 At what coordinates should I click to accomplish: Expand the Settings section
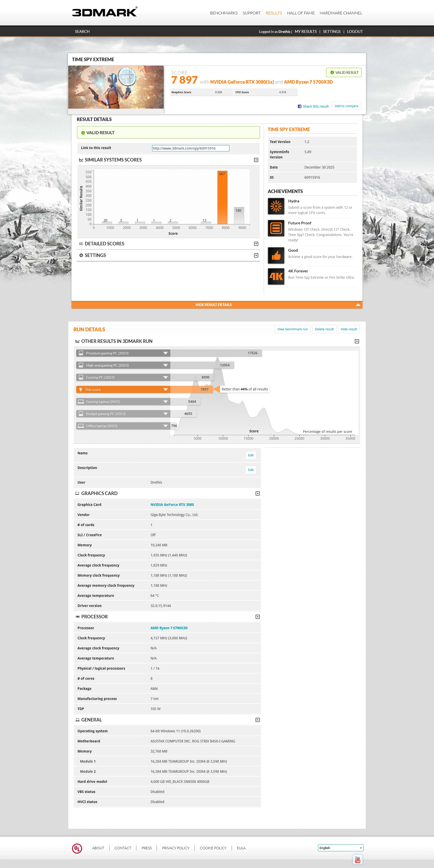(x=256, y=255)
